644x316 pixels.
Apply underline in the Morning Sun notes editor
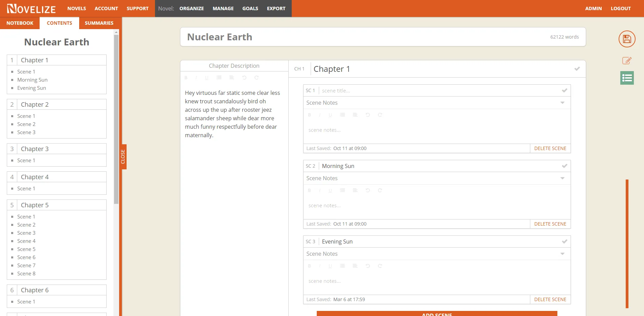(x=330, y=190)
